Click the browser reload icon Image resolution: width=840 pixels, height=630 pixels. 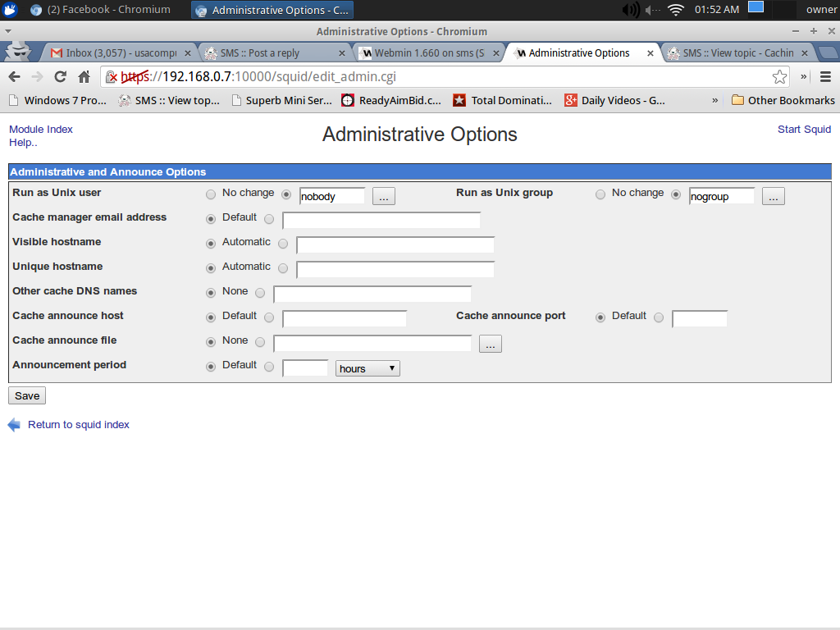(x=60, y=76)
